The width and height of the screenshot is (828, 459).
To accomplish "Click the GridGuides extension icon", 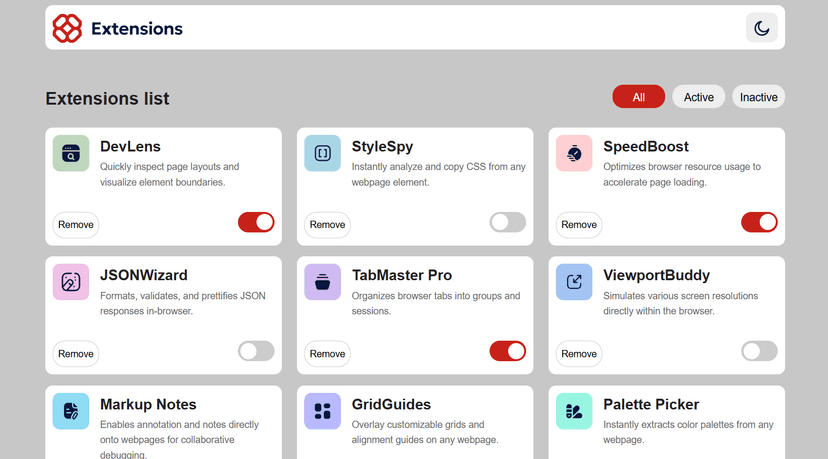I will click(322, 411).
